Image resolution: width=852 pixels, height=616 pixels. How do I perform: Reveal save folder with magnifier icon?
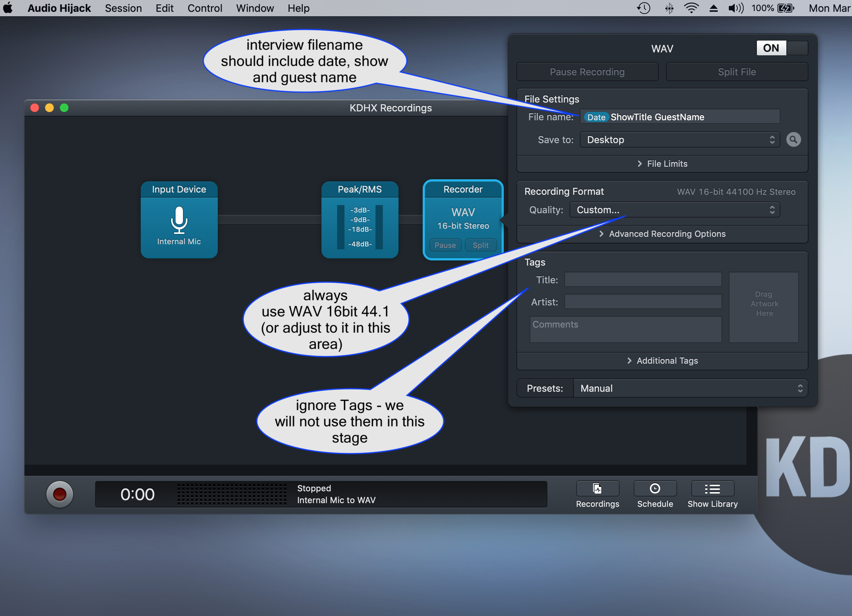(x=793, y=140)
